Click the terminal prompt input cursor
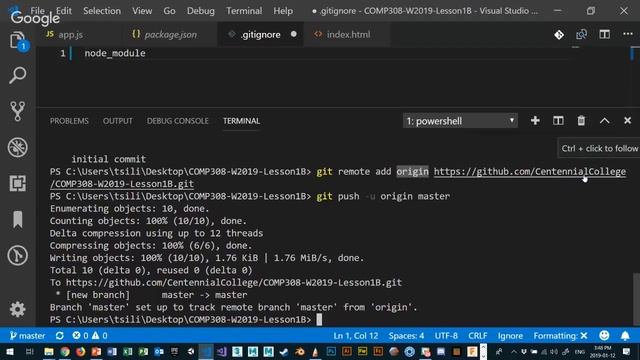The width and height of the screenshot is (640, 360). point(319,320)
